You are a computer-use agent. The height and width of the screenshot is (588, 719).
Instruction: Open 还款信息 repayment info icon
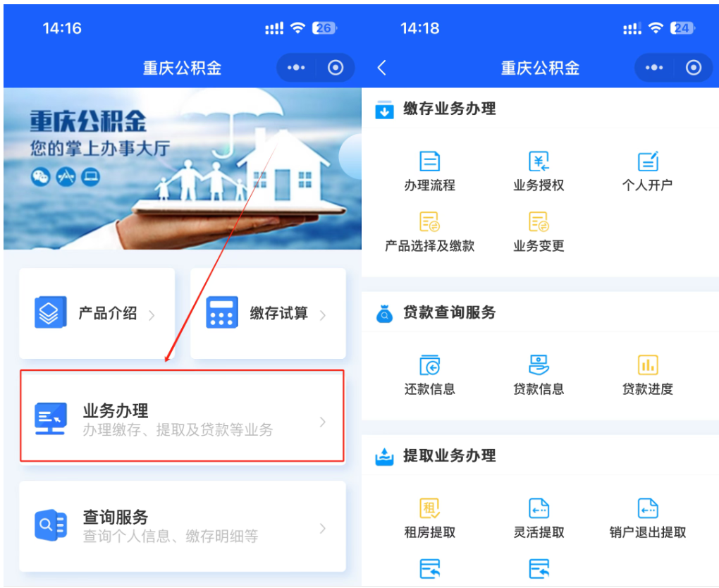[429, 366]
